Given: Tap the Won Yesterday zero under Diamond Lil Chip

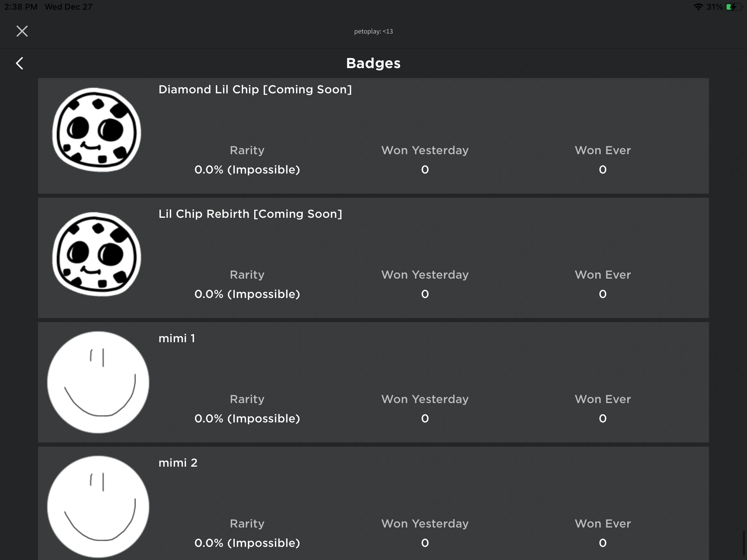Looking at the screenshot, I should click(425, 169).
